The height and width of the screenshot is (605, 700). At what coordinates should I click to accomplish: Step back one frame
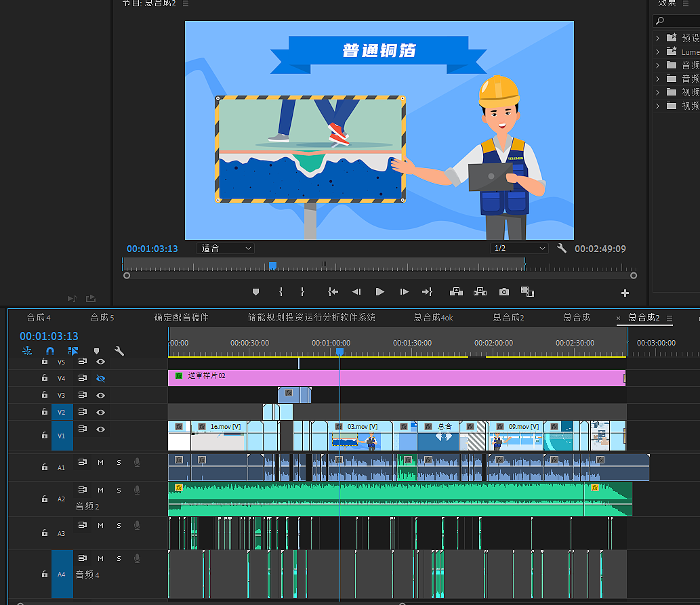click(356, 292)
